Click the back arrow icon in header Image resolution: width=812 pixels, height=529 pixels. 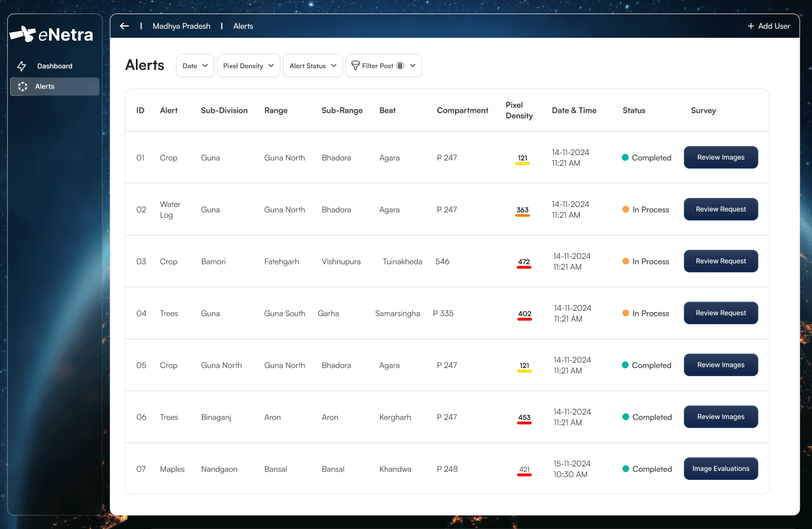125,26
